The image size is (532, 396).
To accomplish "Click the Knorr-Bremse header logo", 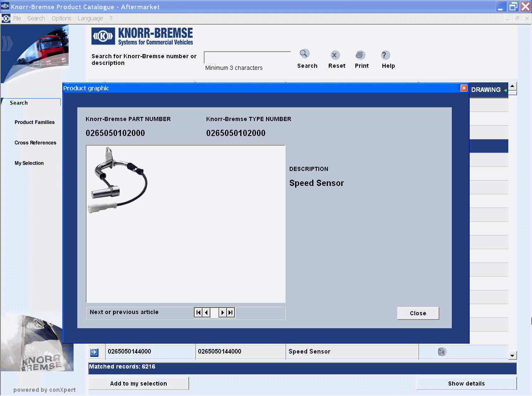I will click(142, 36).
